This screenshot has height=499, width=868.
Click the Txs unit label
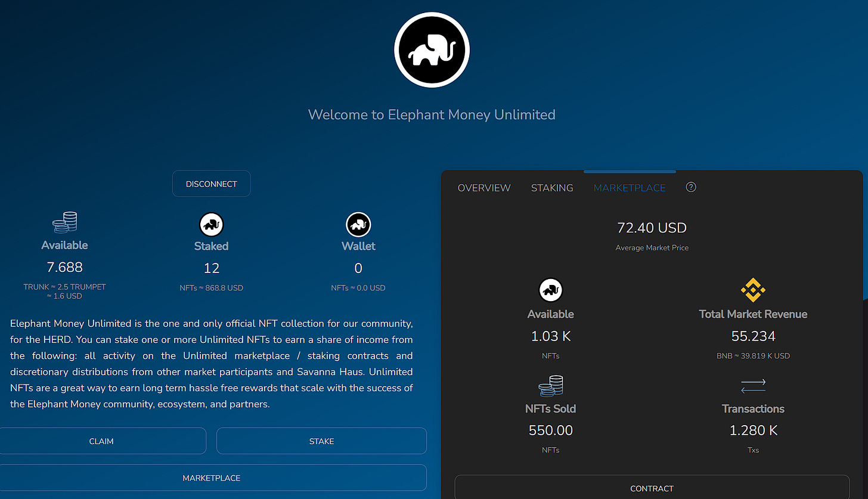[753, 450]
